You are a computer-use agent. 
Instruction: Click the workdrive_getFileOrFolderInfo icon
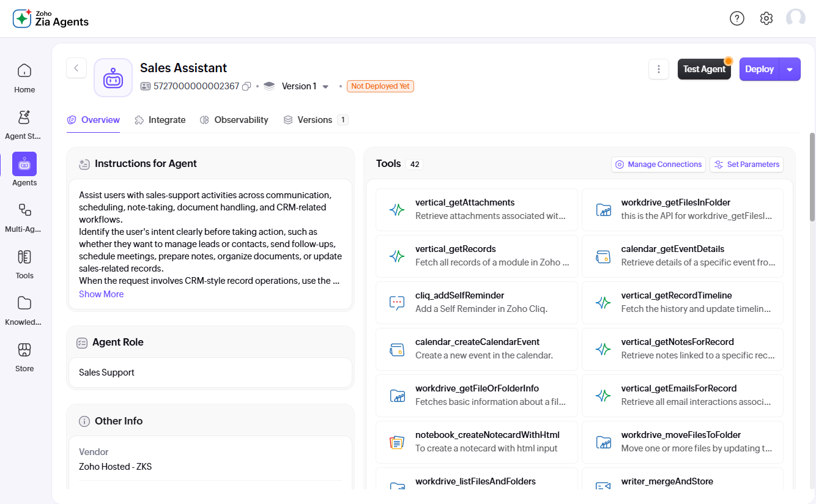point(397,396)
